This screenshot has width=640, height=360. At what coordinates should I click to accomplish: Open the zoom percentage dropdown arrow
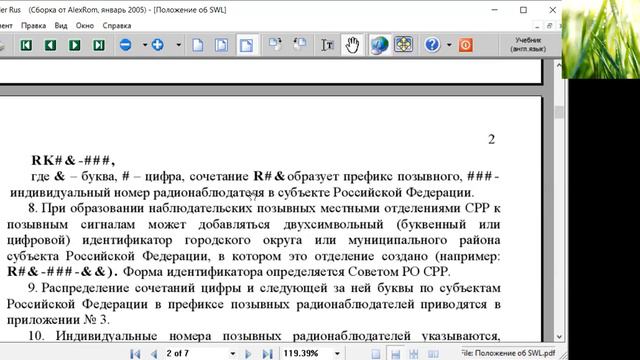(337, 354)
